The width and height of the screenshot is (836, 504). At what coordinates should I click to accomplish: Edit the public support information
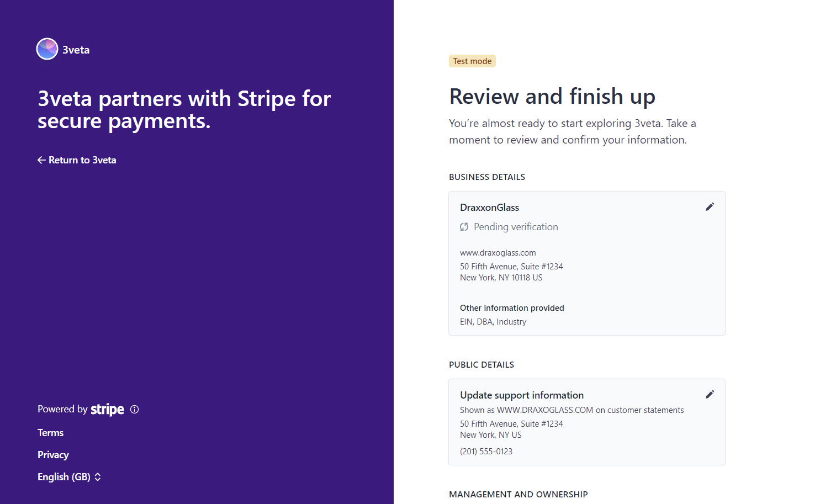pyautogui.click(x=710, y=394)
